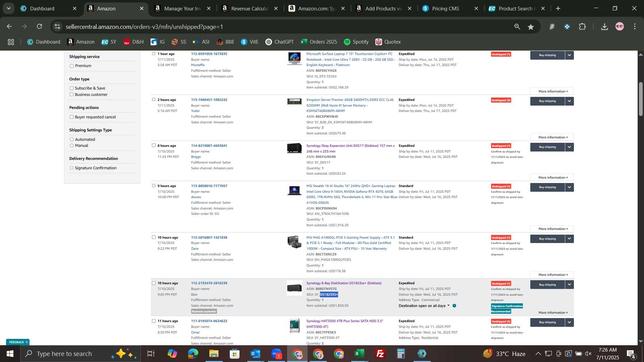Check Buyer requested cancel filter
Screen dimensions: 644x362
(x=71, y=117)
